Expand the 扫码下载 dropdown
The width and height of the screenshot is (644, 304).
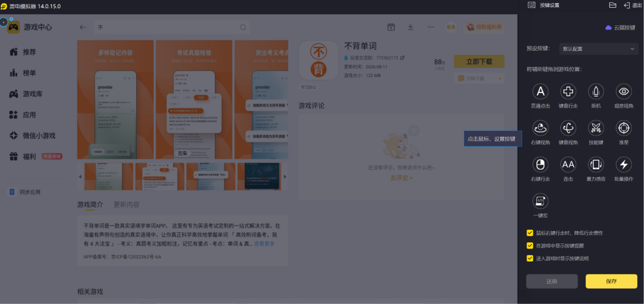click(479, 78)
